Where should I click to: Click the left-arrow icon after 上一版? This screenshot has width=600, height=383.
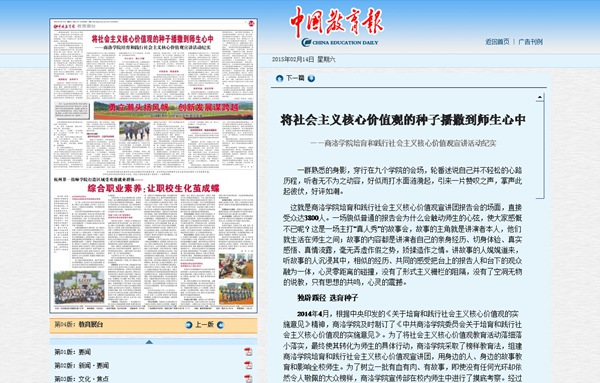220,325
